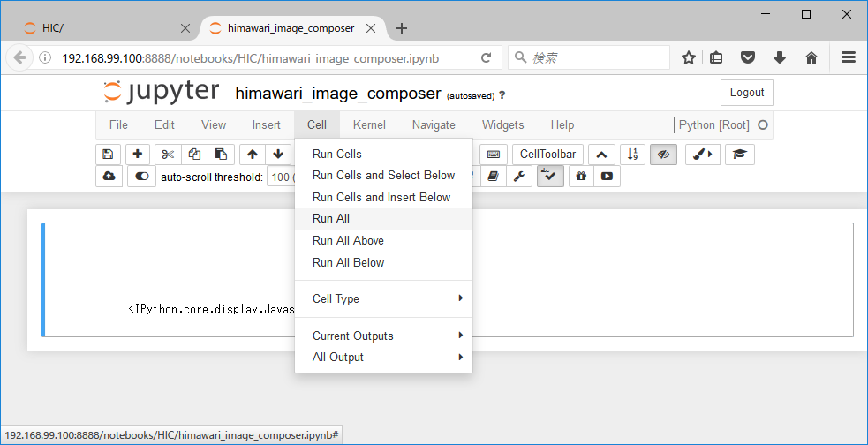Open a new browser tab
The height and width of the screenshot is (445, 868).
tap(402, 28)
